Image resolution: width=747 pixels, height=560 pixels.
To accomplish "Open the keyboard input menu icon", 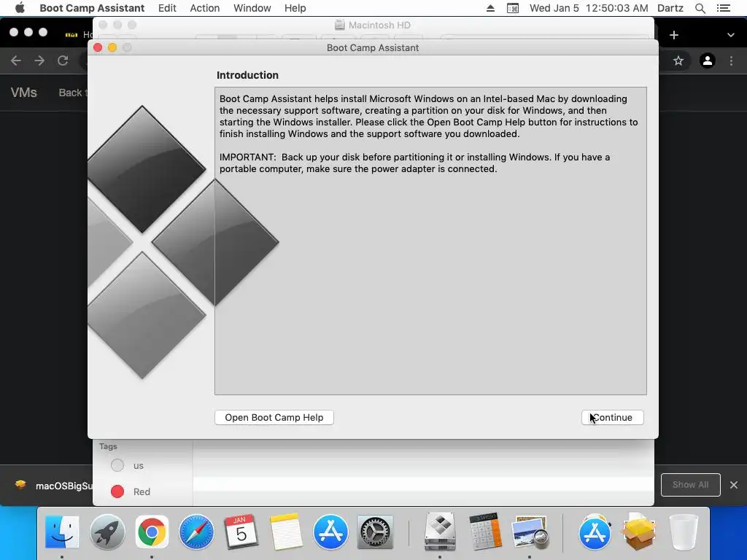I will coord(513,8).
